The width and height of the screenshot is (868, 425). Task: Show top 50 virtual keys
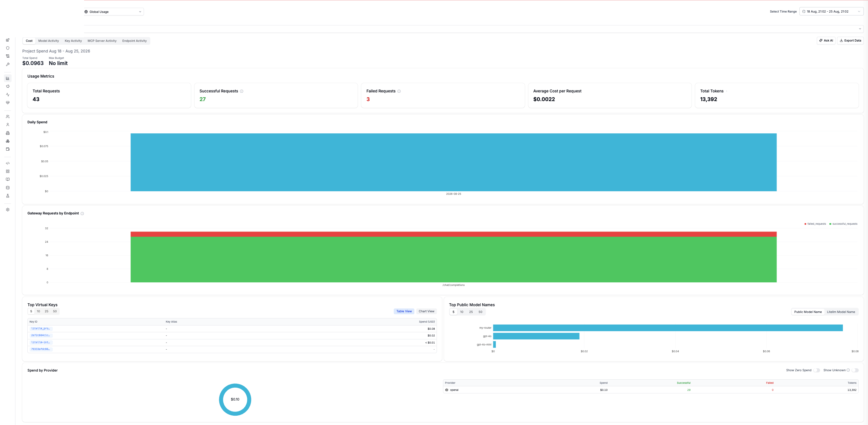[55, 311]
